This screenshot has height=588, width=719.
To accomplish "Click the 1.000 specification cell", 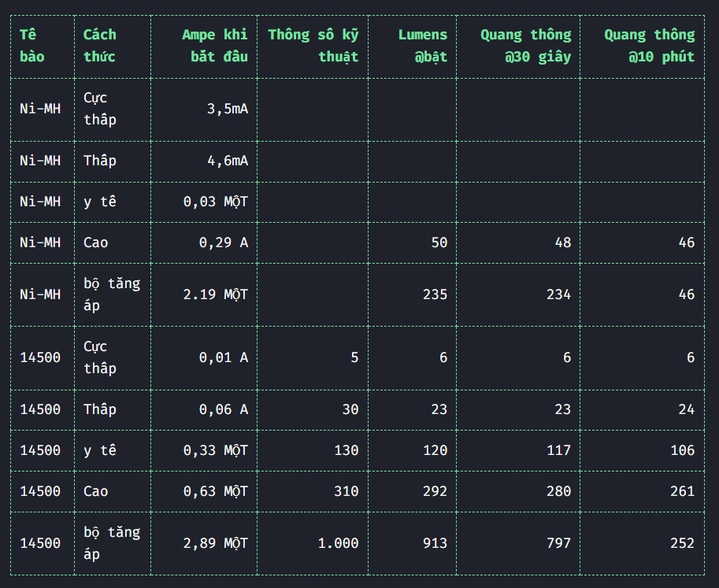I will point(338,543).
